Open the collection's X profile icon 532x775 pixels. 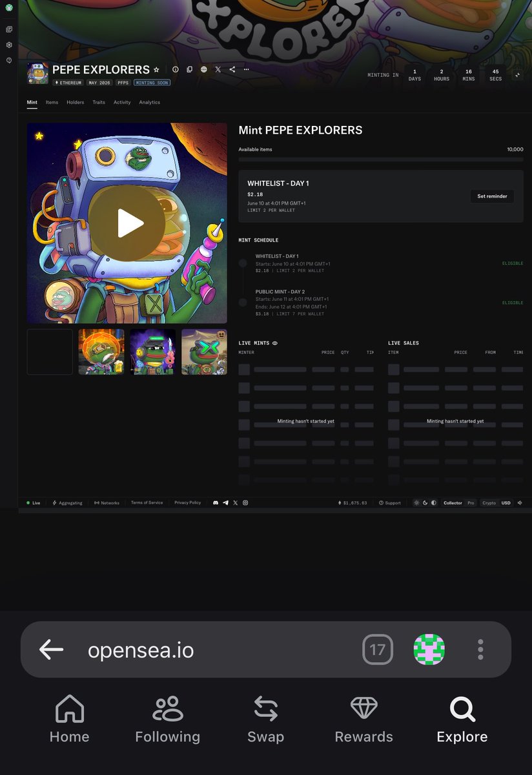point(218,70)
